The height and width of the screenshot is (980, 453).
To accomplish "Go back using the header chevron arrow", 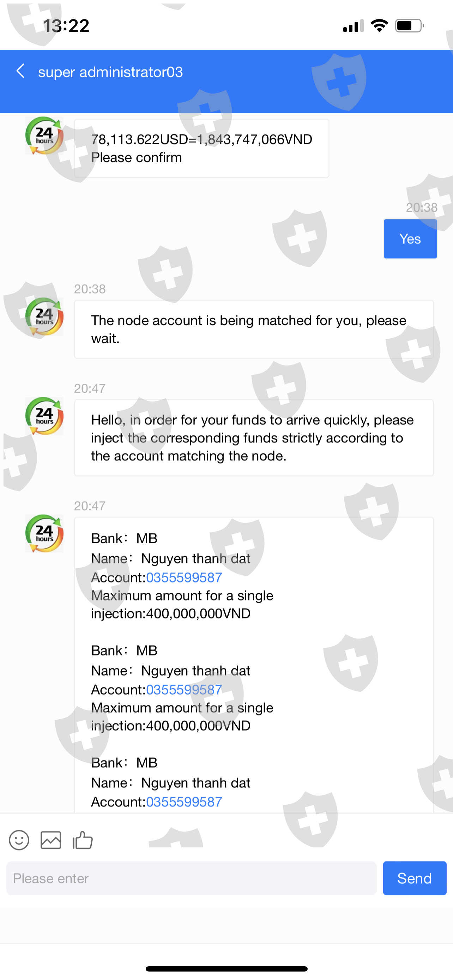I will click(20, 71).
